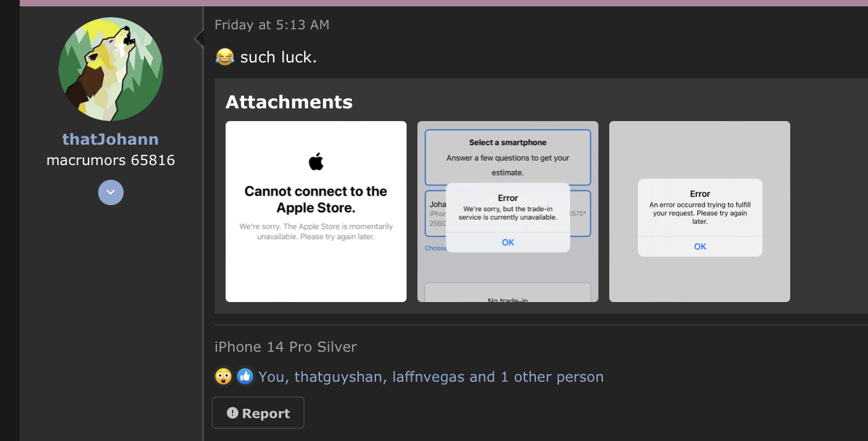Viewport: 868px width, 441px height.
Task: Click the Report button
Action: tap(258, 413)
